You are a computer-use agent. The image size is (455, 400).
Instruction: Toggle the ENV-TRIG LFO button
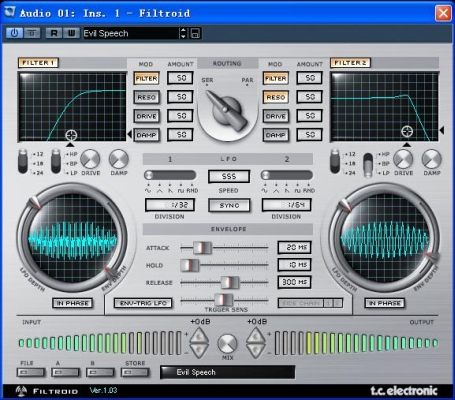click(x=143, y=303)
